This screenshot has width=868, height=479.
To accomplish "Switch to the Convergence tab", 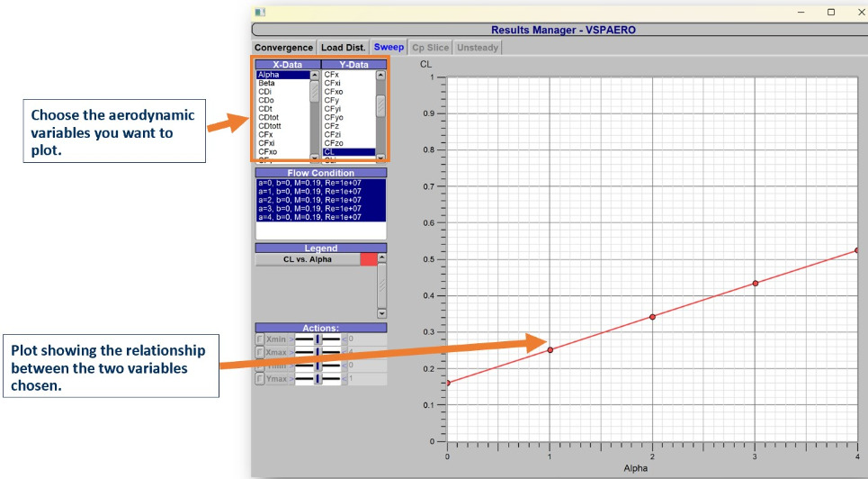I will pyautogui.click(x=283, y=48).
